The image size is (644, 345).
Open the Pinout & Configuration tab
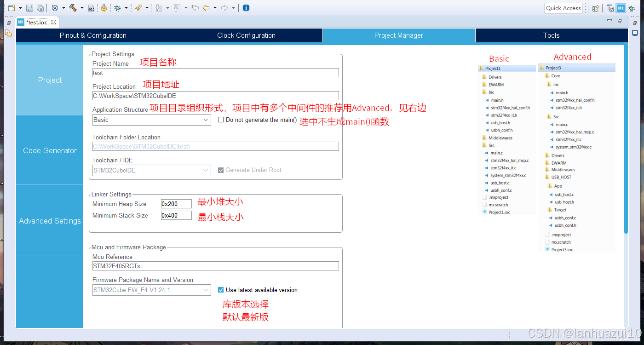tap(93, 35)
